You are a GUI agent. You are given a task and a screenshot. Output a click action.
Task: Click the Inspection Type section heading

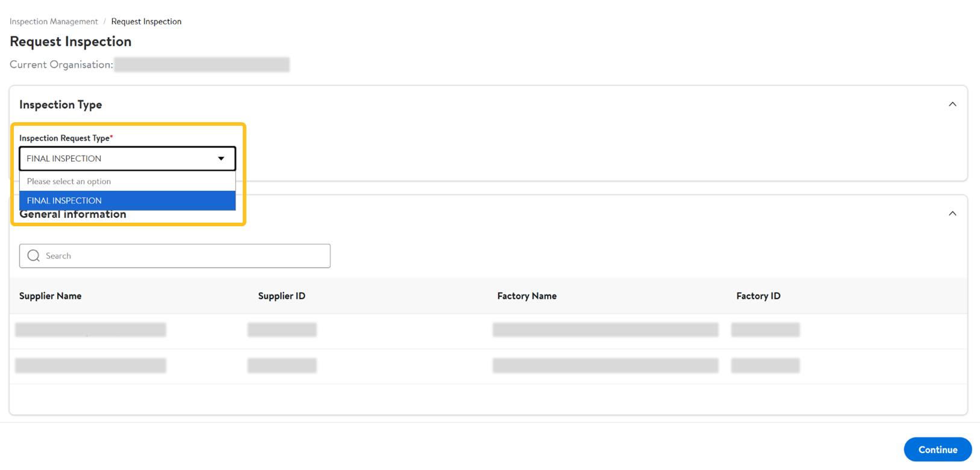pos(61,105)
